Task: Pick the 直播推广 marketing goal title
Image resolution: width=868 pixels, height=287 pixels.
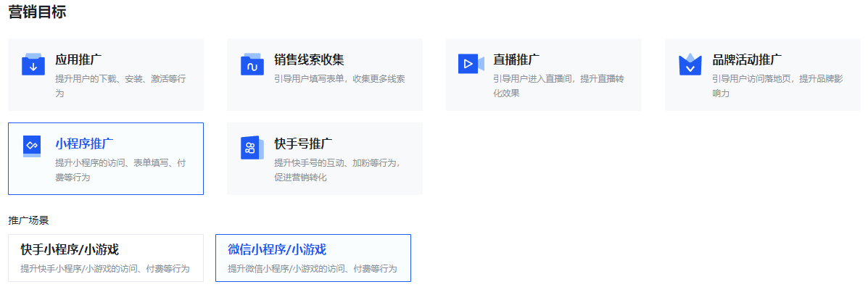Action: click(x=516, y=59)
